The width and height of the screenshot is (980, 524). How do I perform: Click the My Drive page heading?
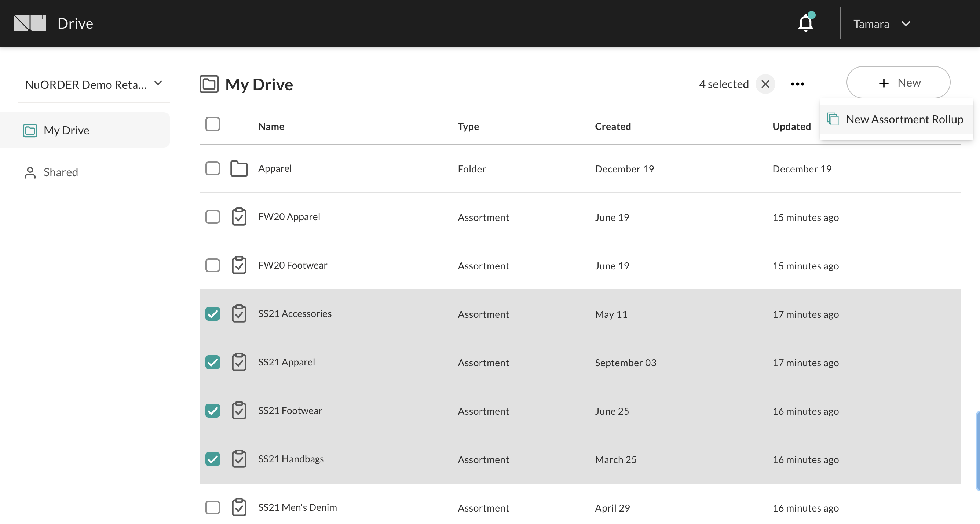pos(259,84)
